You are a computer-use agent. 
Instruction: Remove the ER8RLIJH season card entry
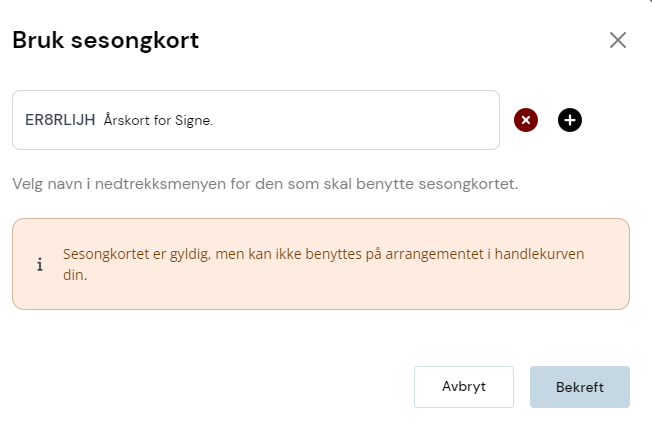coord(526,120)
